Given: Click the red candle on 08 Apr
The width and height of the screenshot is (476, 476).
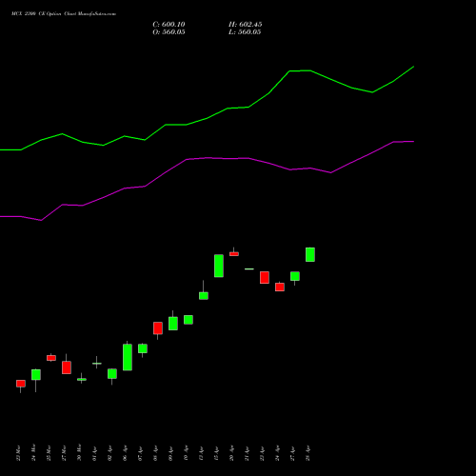Looking at the screenshot, I should pos(158,328).
